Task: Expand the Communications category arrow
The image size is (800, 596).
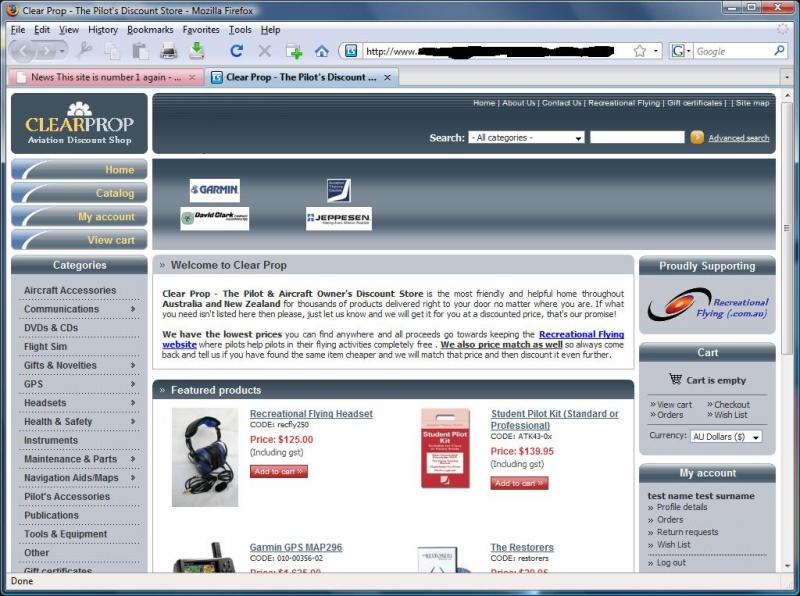Action: (133, 309)
